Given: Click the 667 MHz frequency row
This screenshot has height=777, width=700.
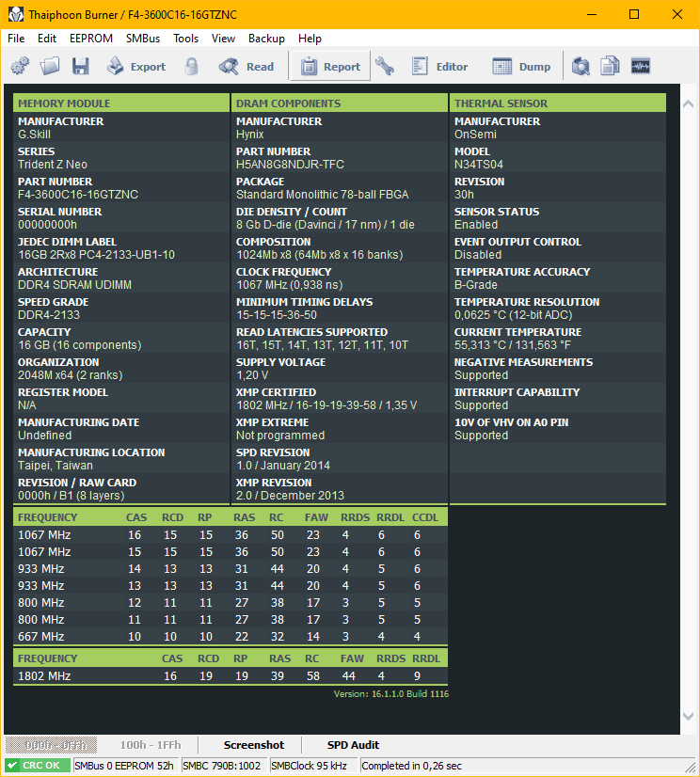Looking at the screenshot, I should point(231,636).
